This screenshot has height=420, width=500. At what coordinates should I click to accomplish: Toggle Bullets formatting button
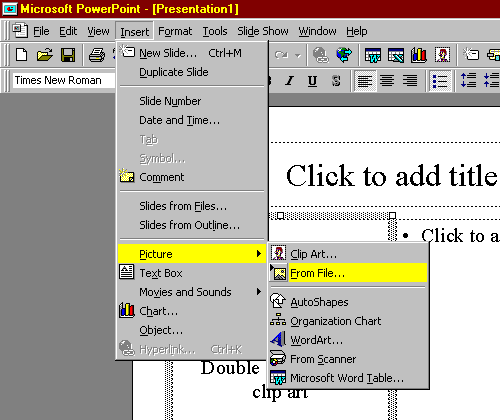coord(440,80)
